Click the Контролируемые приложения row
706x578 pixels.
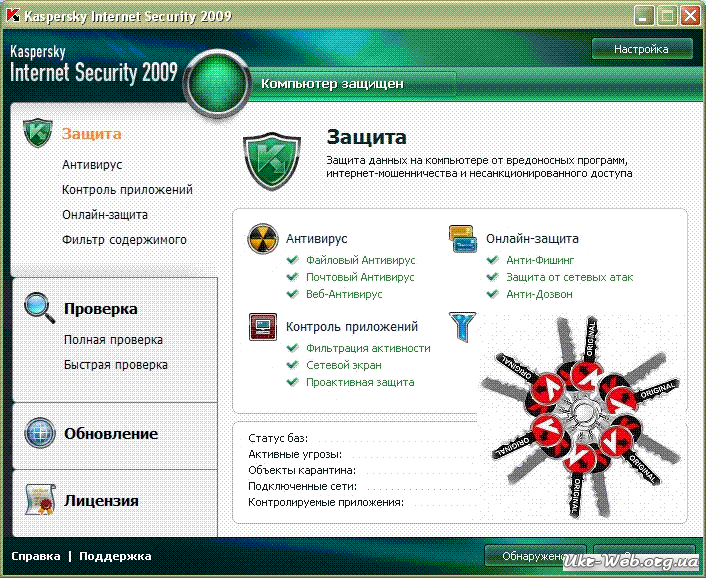tap(362, 502)
